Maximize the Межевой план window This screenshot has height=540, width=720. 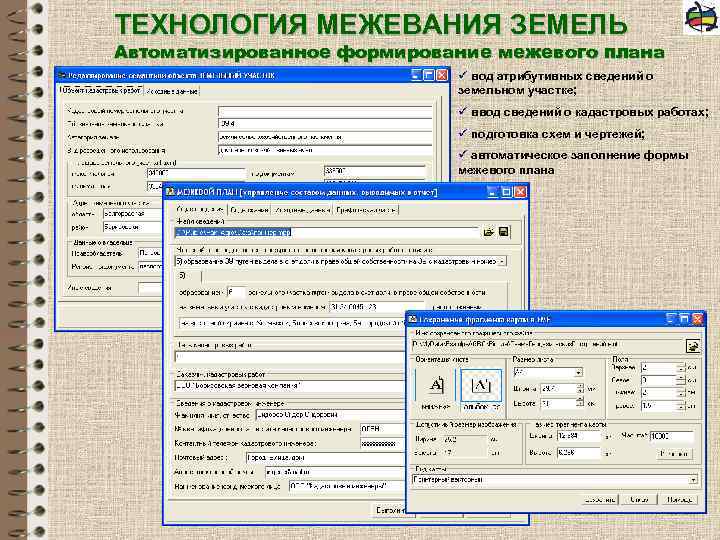click(x=506, y=192)
